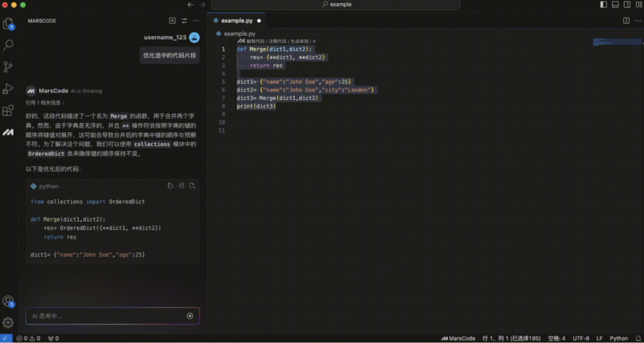The height and width of the screenshot is (343, 644).
Task: Click the ports forwarded status item
Action: (x=54, y=338)
